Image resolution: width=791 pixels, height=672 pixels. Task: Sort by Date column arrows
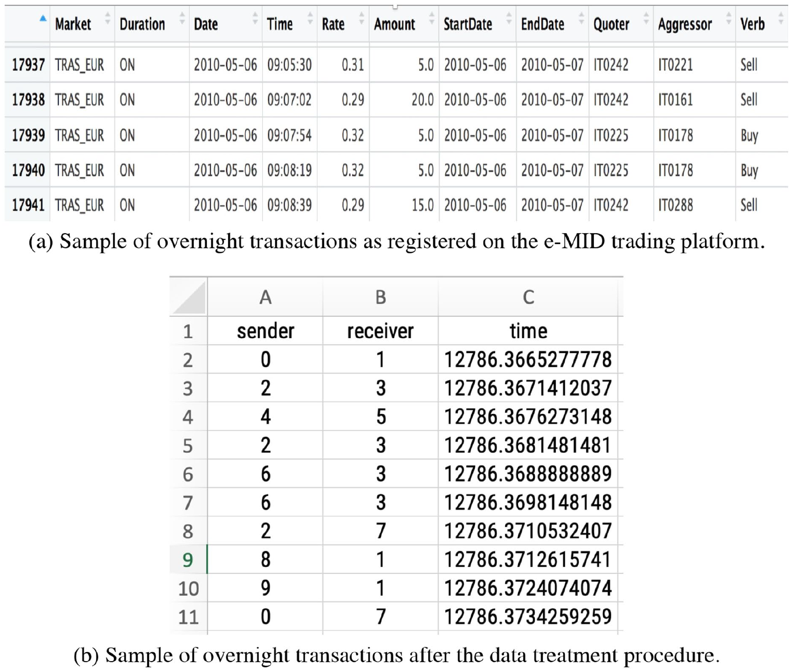click(255, 19)
